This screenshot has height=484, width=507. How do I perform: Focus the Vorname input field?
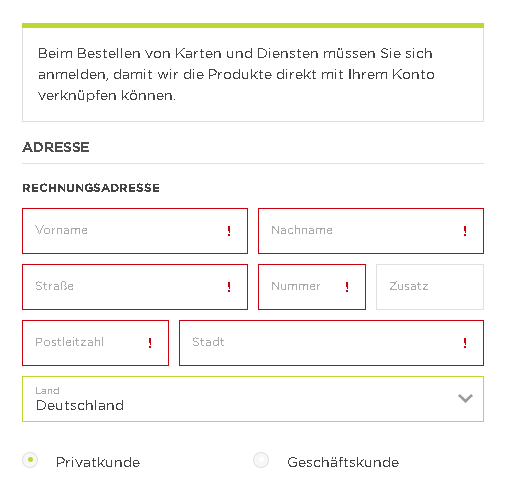135,231
